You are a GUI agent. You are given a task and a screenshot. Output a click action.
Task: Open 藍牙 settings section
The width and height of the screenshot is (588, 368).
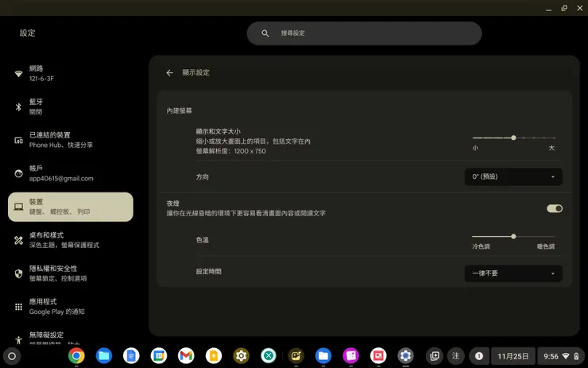[x=71, y=107]
